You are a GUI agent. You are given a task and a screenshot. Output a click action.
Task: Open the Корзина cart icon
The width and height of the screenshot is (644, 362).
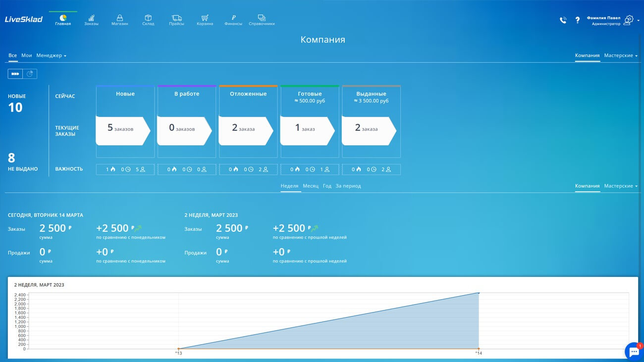205,18
